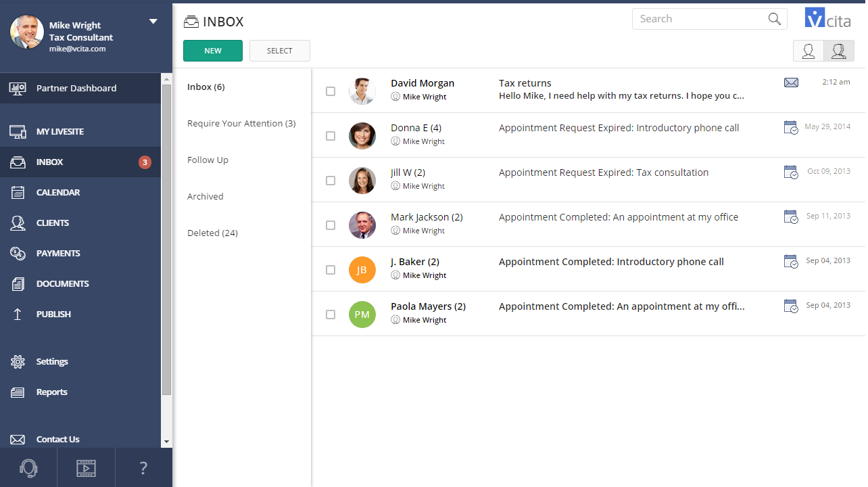This screenshot has width=868, height=487.
Task: Click the search magnifier icon
Action: coord(775,19)
